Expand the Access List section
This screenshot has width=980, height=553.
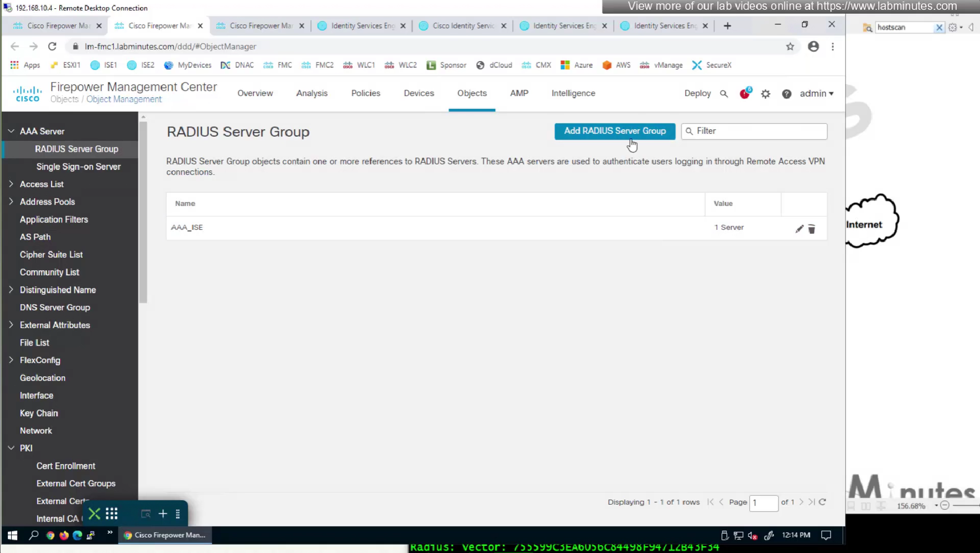coord(11,184)
